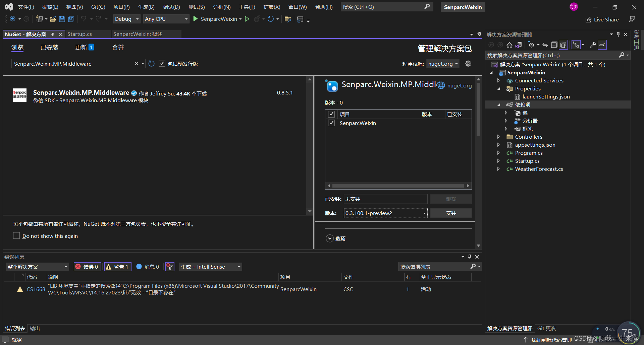This screenshot has width=644, height=345.
Task: Click start without debugging outline play icon
Action: point(247,19)
